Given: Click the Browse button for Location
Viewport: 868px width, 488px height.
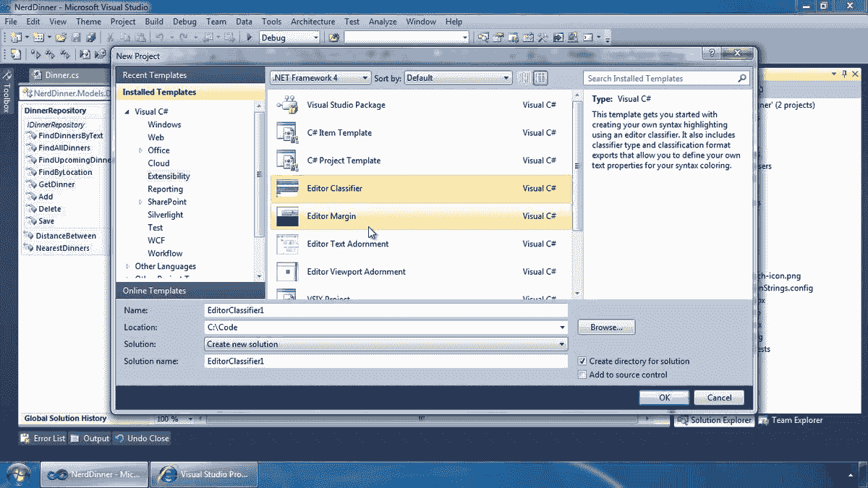Looking at the screenshot, I should (x=606, y=327).
